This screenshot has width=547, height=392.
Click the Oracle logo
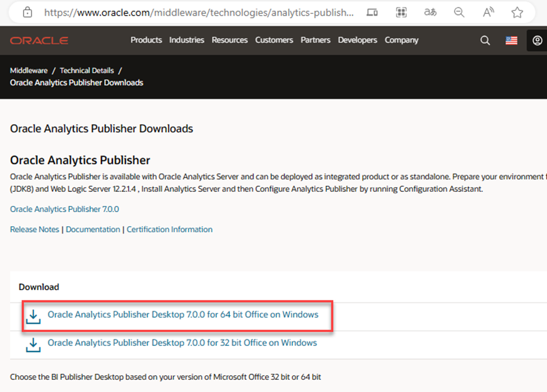click(x=39, y=40)
